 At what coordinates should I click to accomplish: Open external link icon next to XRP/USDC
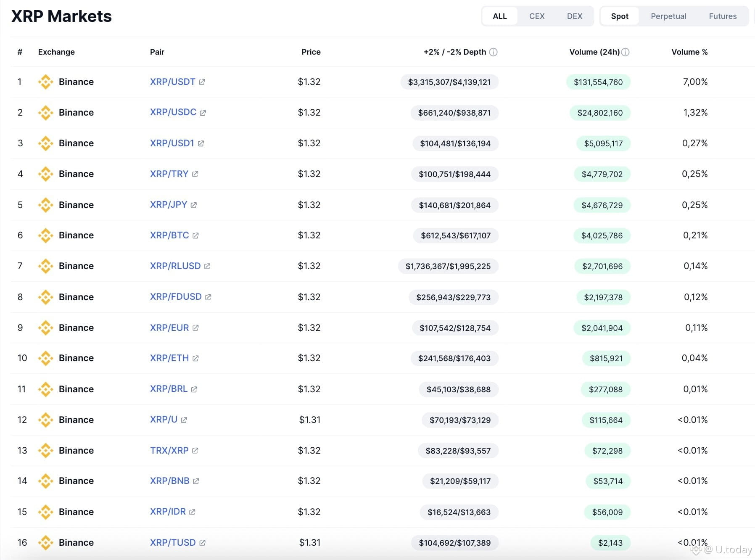point(203,113)
